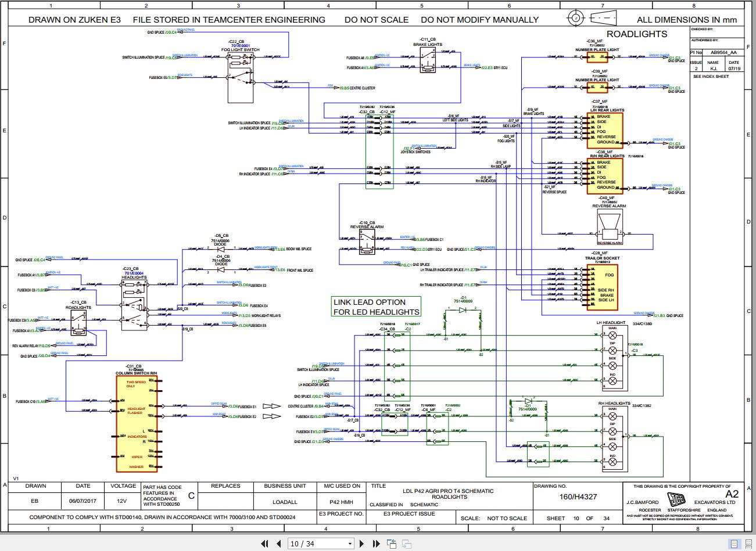Click the /3.D6 FUSEBOX E1 reference
This screenshot has width=756, height=551.
234,406
